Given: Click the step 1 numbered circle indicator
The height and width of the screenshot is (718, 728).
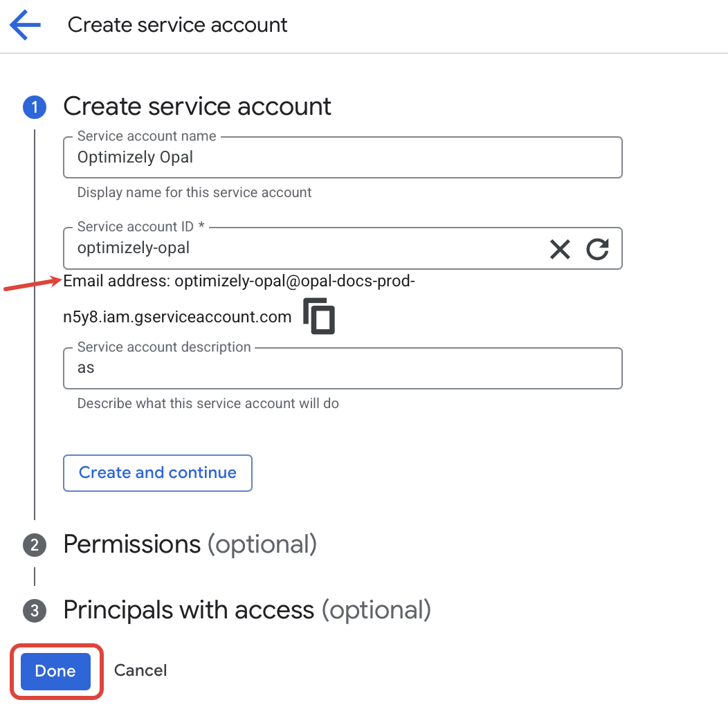Looking at the screenshot, I should click(35, 107).
